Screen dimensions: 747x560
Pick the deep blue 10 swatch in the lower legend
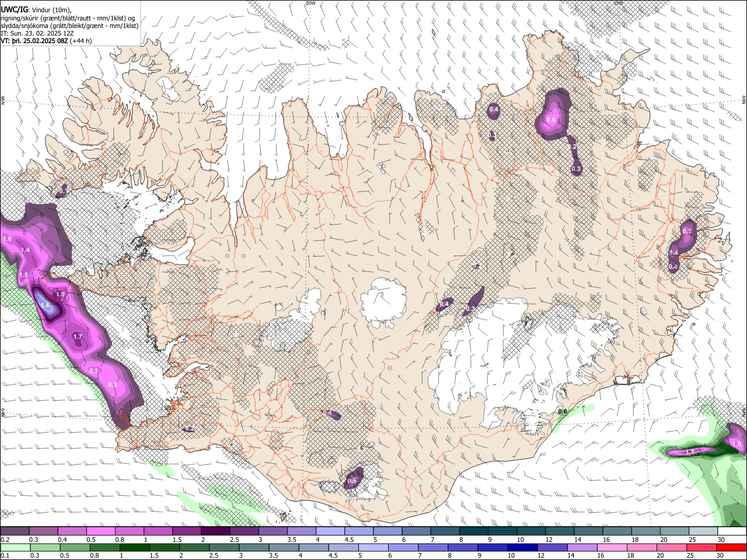click(x=522, y=547)
